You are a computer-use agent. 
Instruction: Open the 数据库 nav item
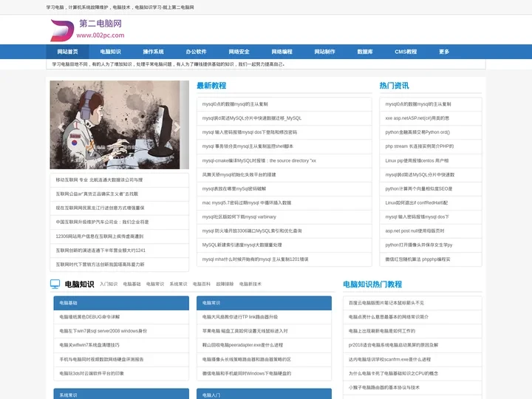[x=365, y=52]
